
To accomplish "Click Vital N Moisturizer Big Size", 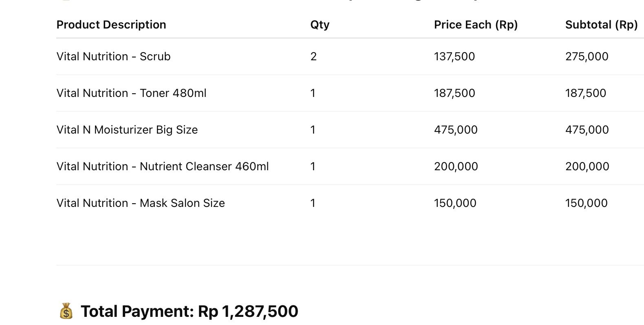I will [127, 130].
